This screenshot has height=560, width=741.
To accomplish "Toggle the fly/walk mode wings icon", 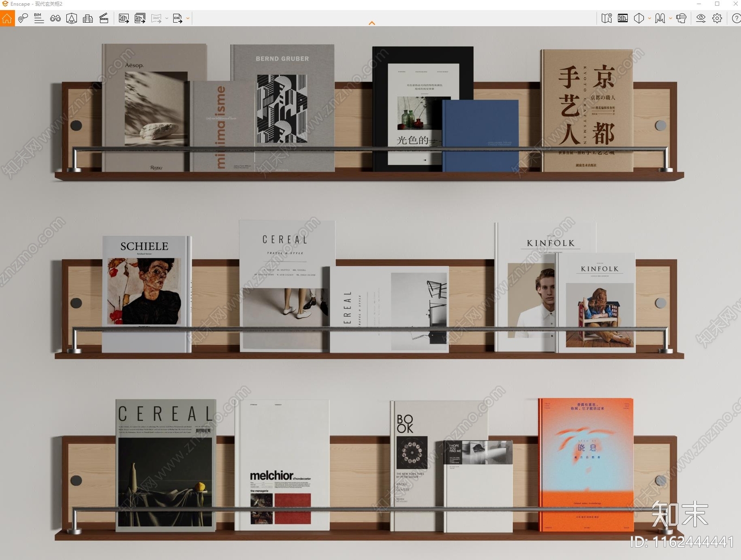I will (x=660, y=19).
